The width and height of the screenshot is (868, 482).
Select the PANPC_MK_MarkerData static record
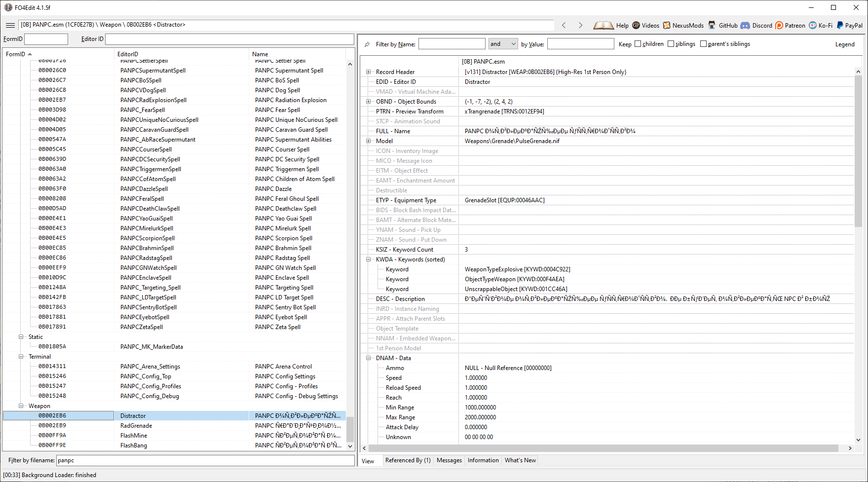coord(174,347)
